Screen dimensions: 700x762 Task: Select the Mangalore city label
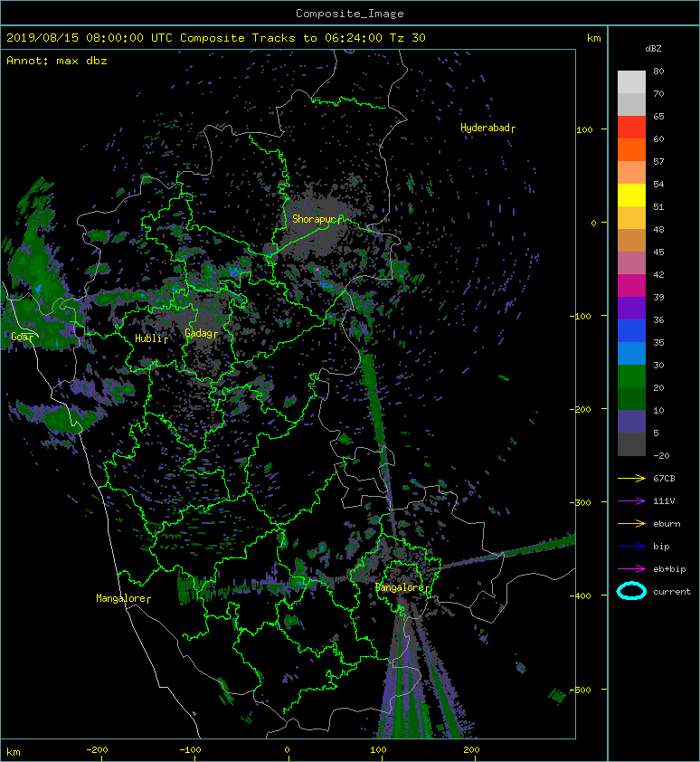click(123, 598)
